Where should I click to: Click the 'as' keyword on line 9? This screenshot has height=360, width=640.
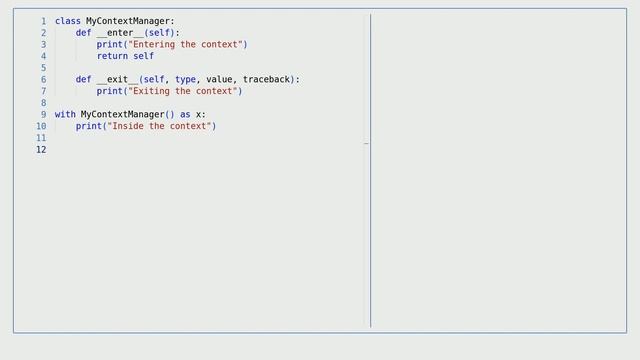point(185,115)
